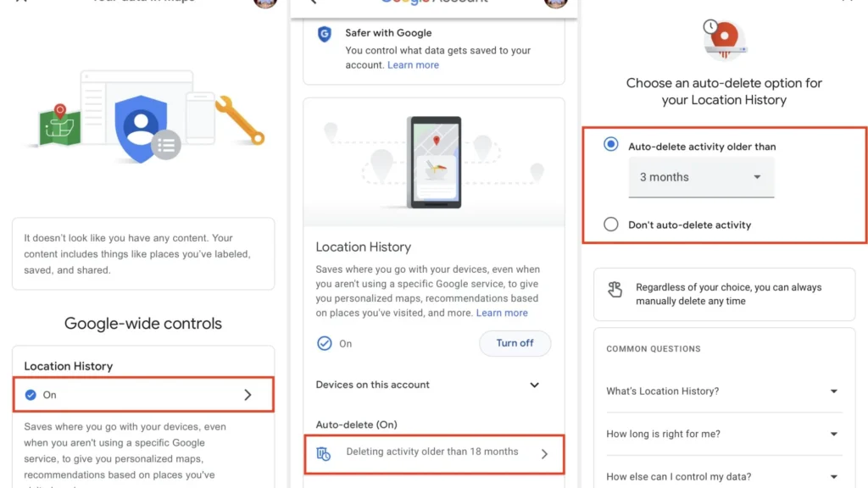Screen dimensions: 868x488
Task: Open Learn more link in Location History description
Action: [502, 313]
